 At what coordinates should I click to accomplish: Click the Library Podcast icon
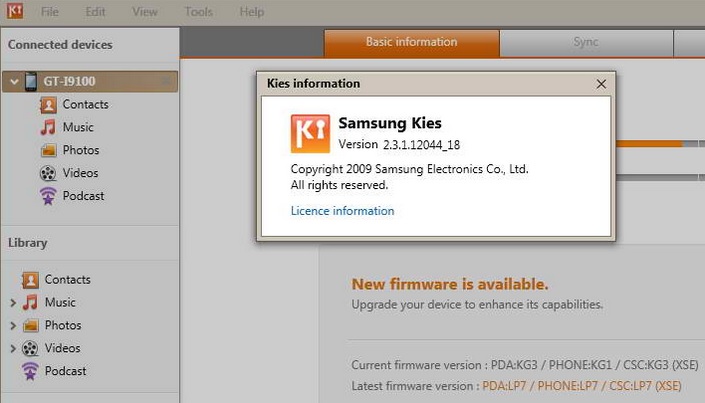point(30,371)
